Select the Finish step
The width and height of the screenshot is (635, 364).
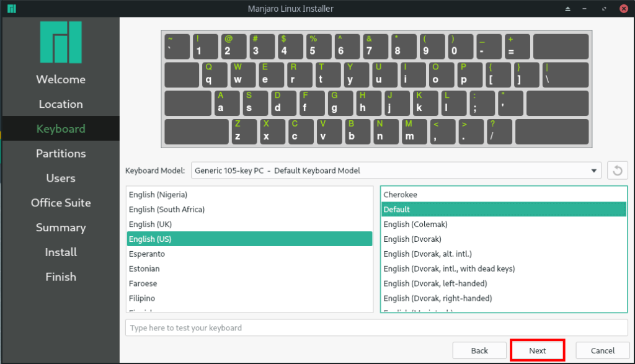click(61, 277)
